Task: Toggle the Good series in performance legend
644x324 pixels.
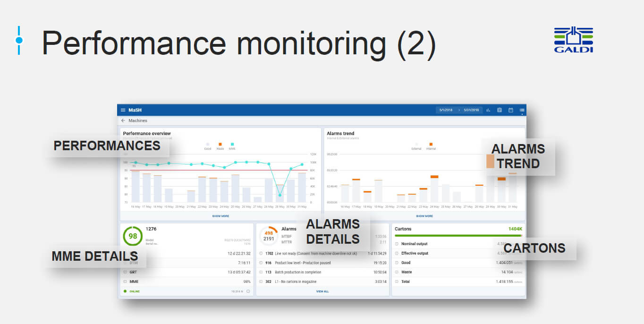Action: [207, 146]
